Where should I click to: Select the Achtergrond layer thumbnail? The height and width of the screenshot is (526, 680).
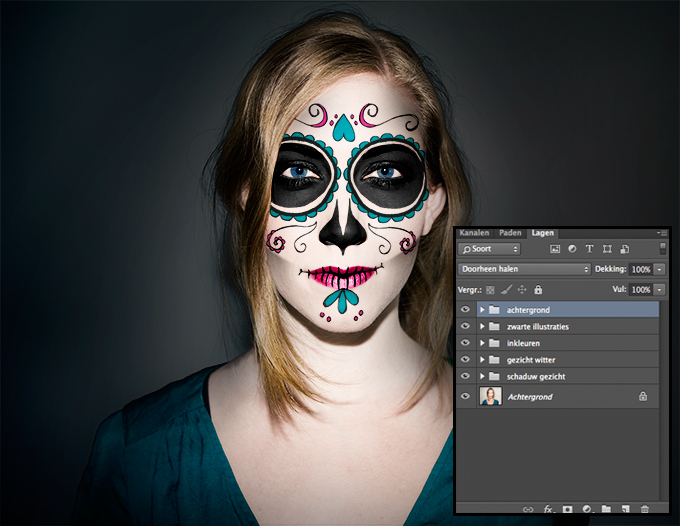tap(490, 396)
